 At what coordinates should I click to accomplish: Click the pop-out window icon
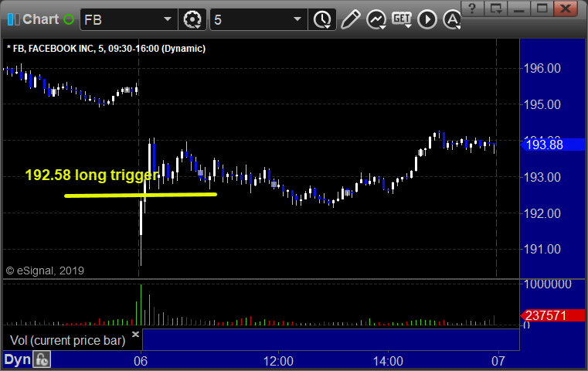pyautogui.click(x=495, y=9)
